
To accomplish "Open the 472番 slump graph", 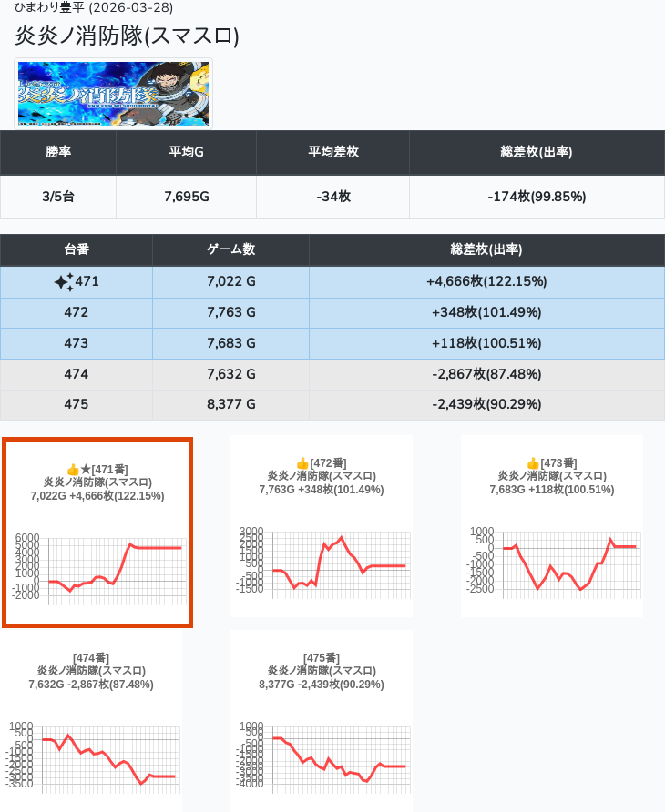I will point(322,560).
